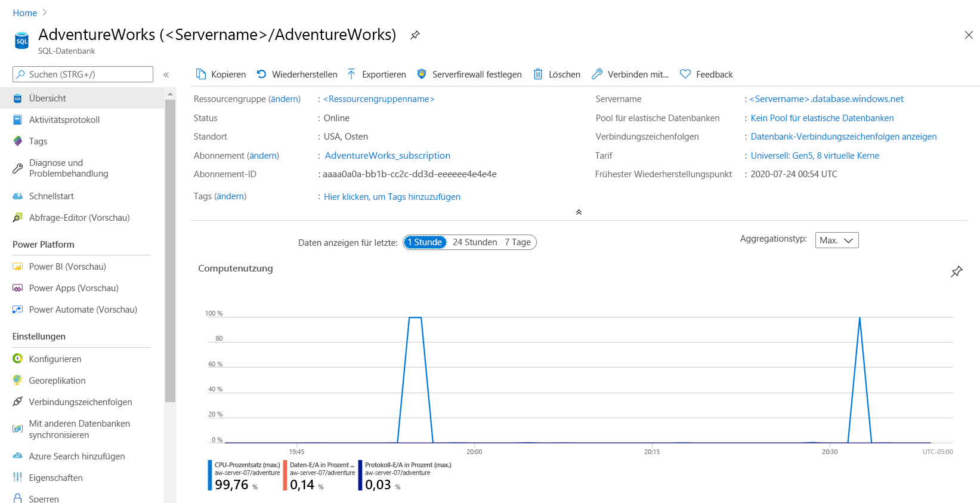Go to Home breadcrumb link

[x=25, y=13]
